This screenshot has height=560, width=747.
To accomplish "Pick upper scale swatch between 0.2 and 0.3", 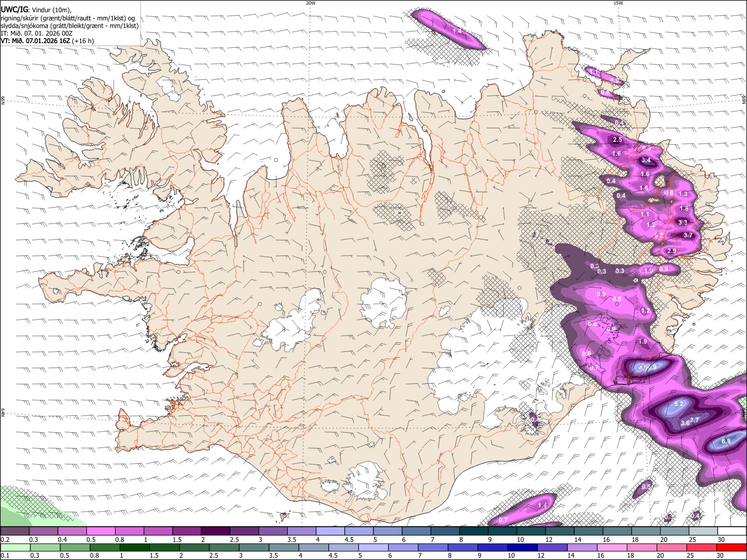I will pyautogui.click(x=15, y=531).
